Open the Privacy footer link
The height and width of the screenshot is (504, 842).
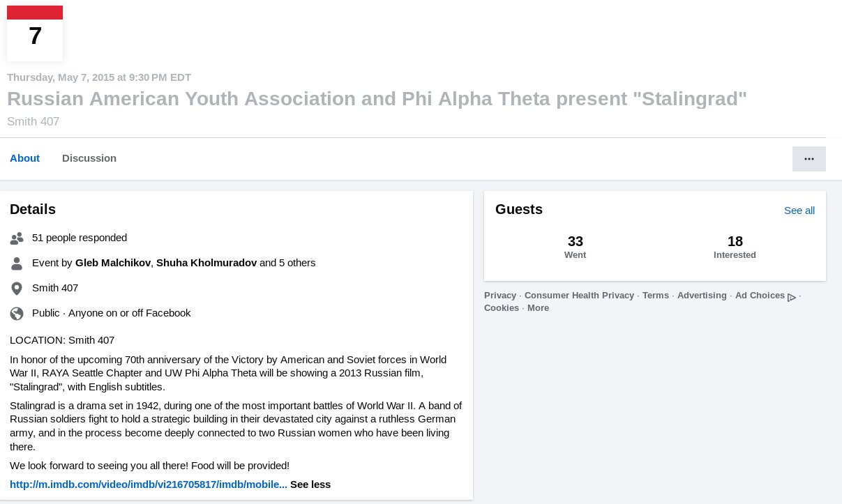point(500,296)
